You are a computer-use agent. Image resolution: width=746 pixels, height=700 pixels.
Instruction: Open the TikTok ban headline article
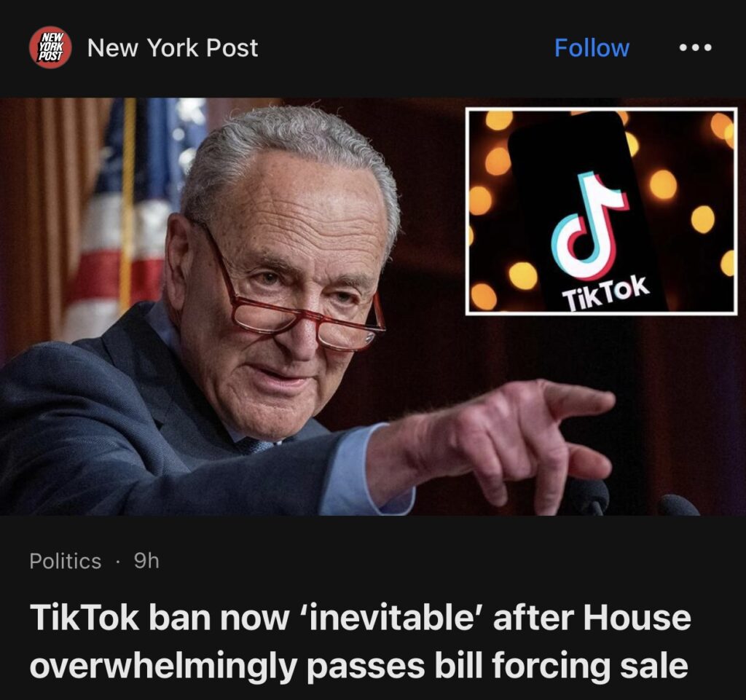(x=360, y=641)
